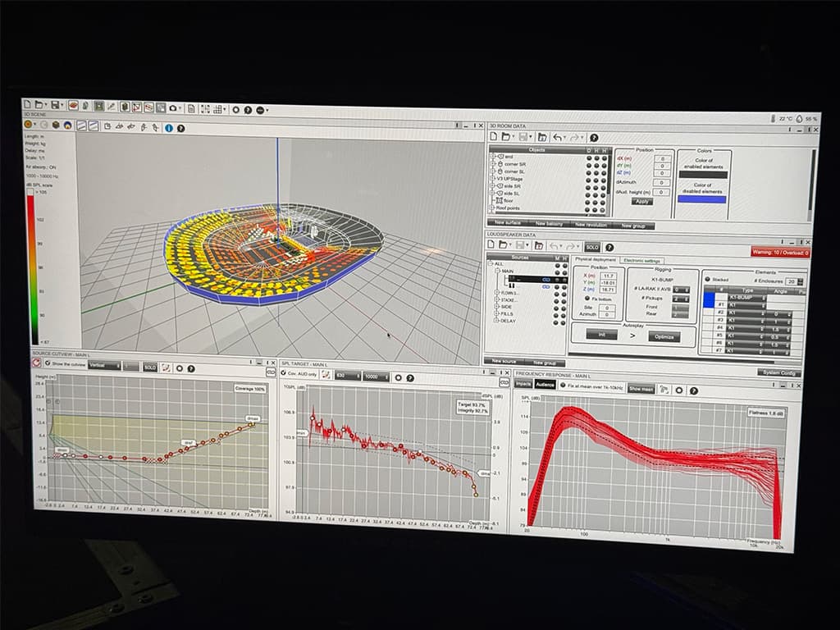Open the 10000 frequency dropdown in SPL Target
The width and height of the screenshot is (840, 630).
(377, 377)
